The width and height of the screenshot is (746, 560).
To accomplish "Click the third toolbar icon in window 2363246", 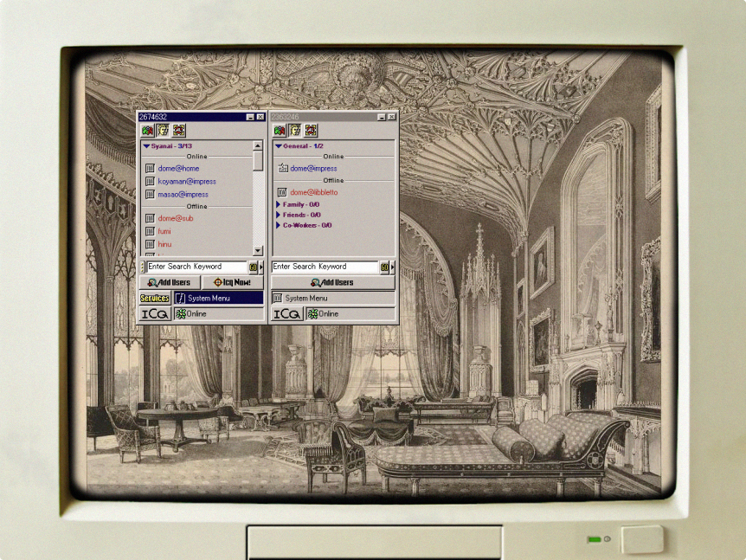I will click(311, 131).
